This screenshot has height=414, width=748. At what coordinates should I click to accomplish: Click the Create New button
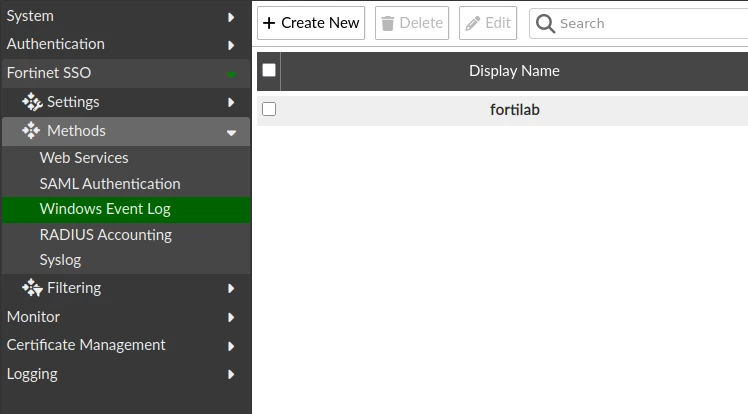pyautogui.click(x=311, y=23)
